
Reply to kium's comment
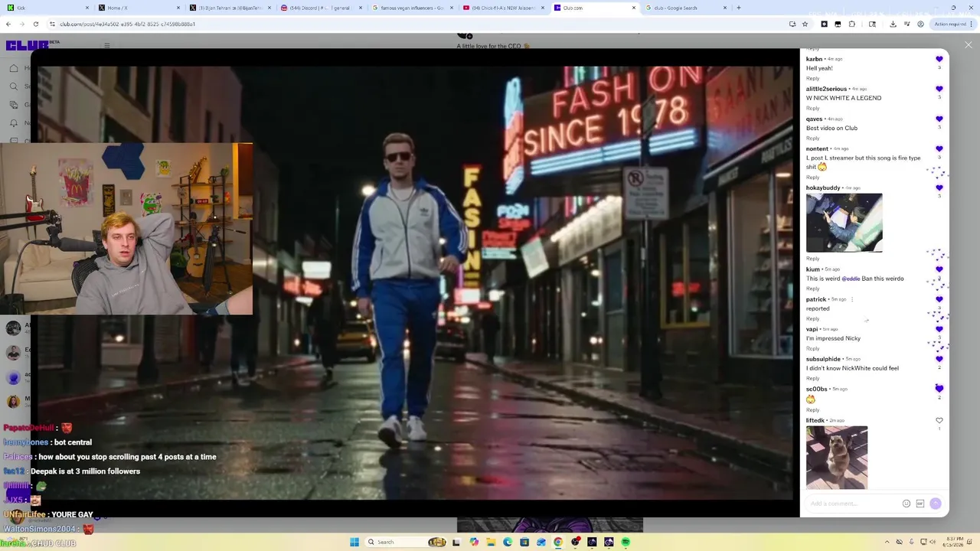(812, 289)
